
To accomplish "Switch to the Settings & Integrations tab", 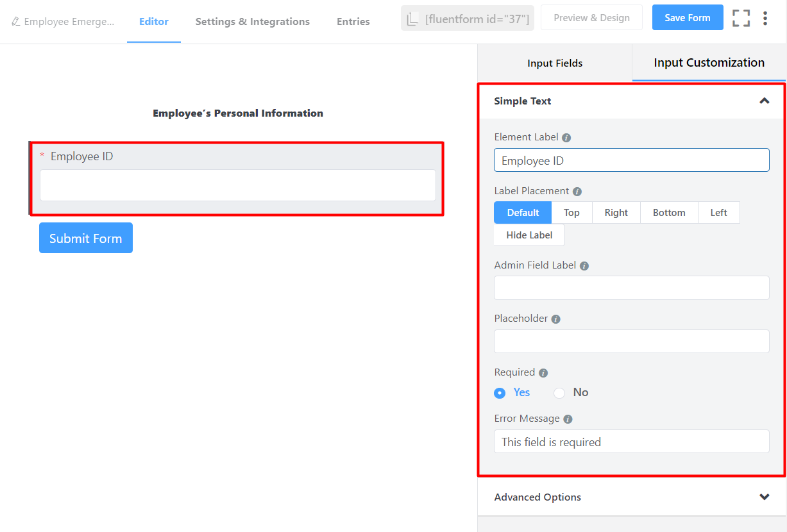I will pos(252,21).
